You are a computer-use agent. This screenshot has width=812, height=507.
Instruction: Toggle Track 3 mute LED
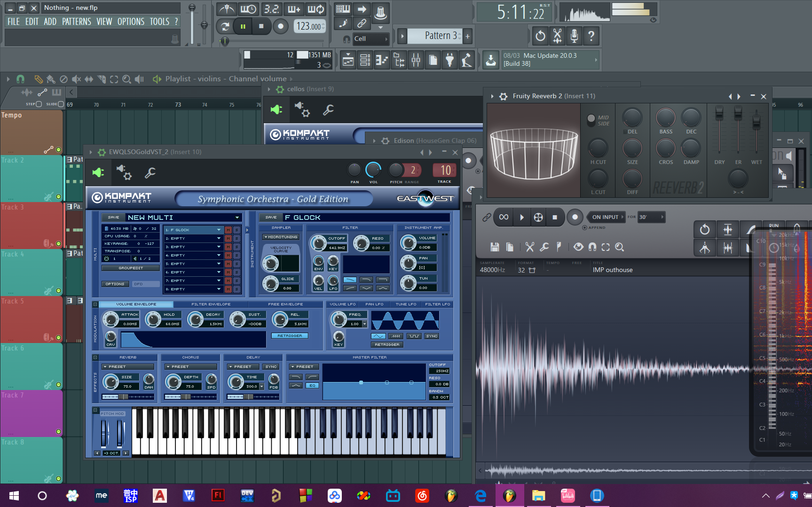(x=58, y=243)
